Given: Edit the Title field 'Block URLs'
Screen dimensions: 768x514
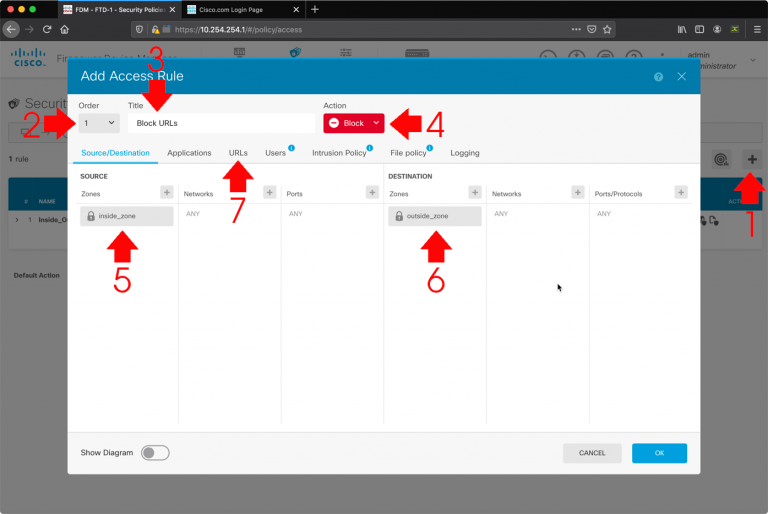Looking at the screenshot, I should point(221,123).
